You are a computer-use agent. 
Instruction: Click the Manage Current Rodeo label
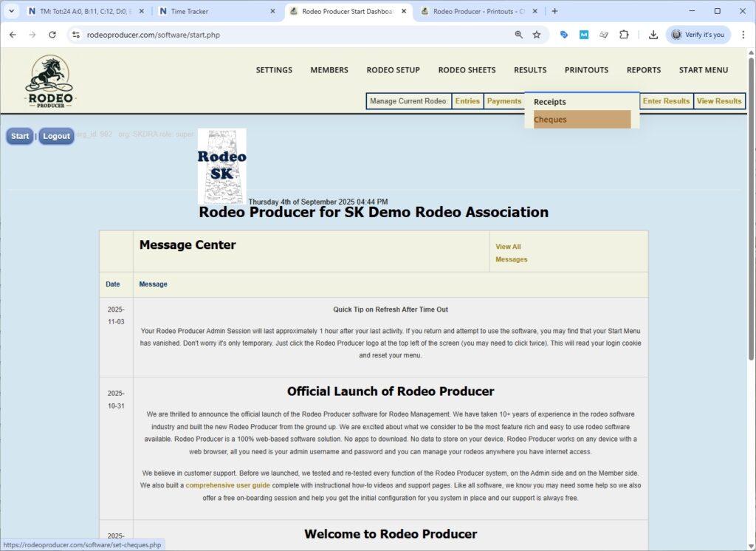coord(408,101)
